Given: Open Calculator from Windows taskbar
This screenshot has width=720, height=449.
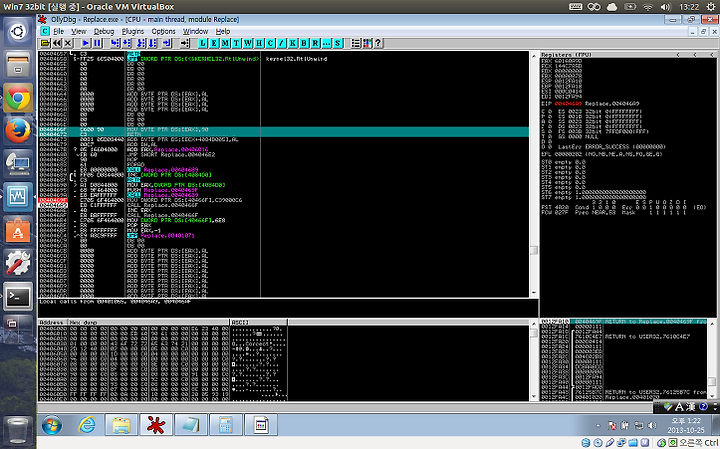Looking at the screenshot, I should point(225,425).
